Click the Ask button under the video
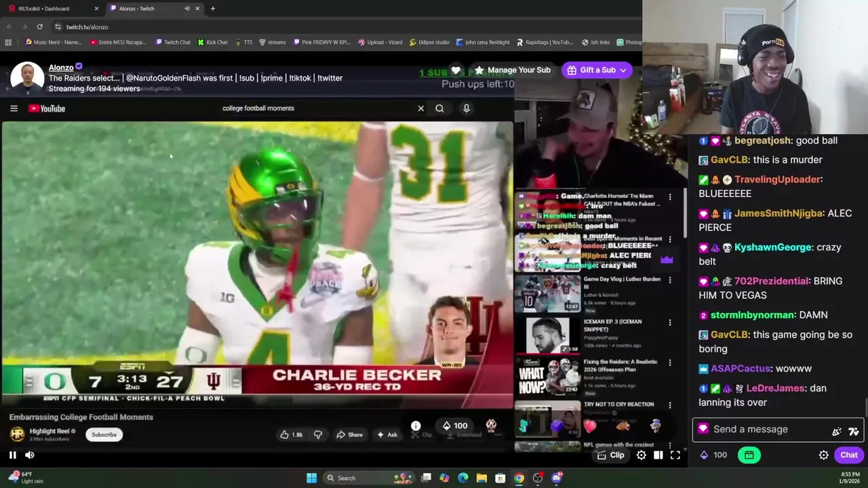This screenshot has height=488, width=868. (x=387, y=434)
